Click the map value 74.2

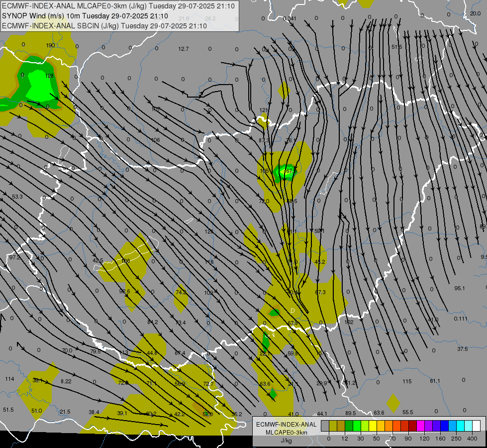(x=181, y=292)
